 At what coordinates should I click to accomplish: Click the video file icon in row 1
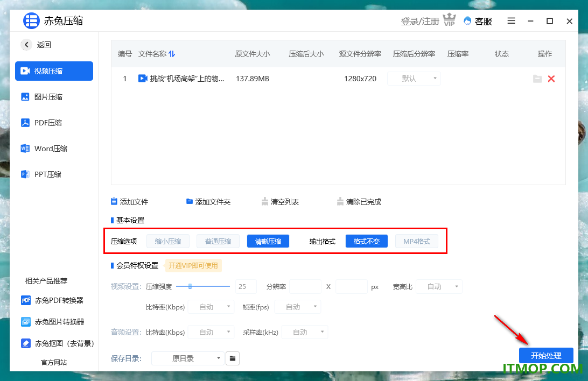click(143, 78)
